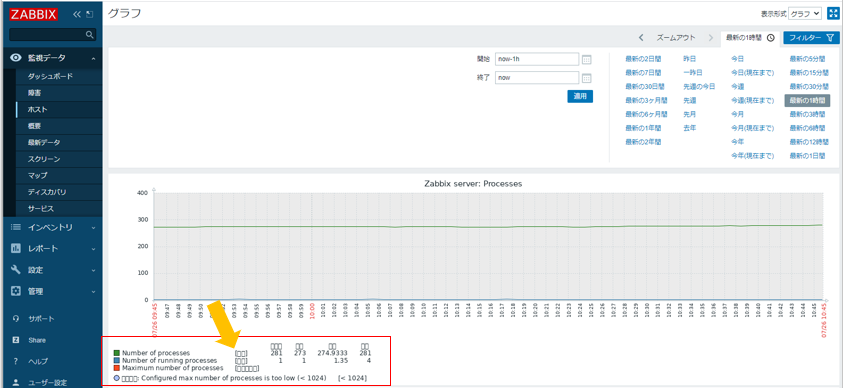Select 去年 time range

click(x=690, y=128)
